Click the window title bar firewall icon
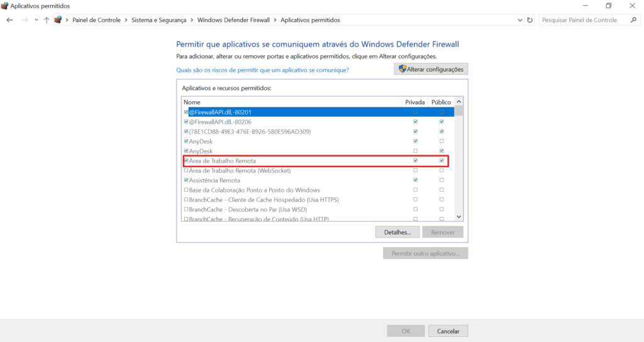This screenshot has width=644, height=342. click(4, 6)
